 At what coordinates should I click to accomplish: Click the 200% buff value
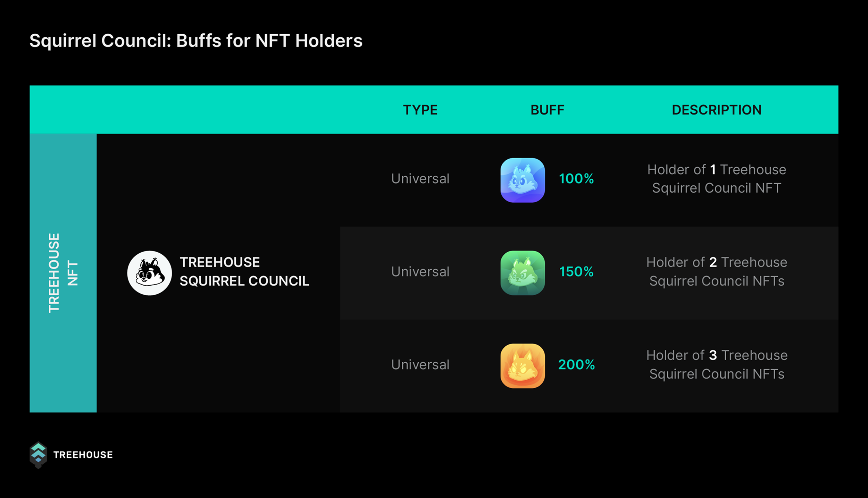pos(576,365)
